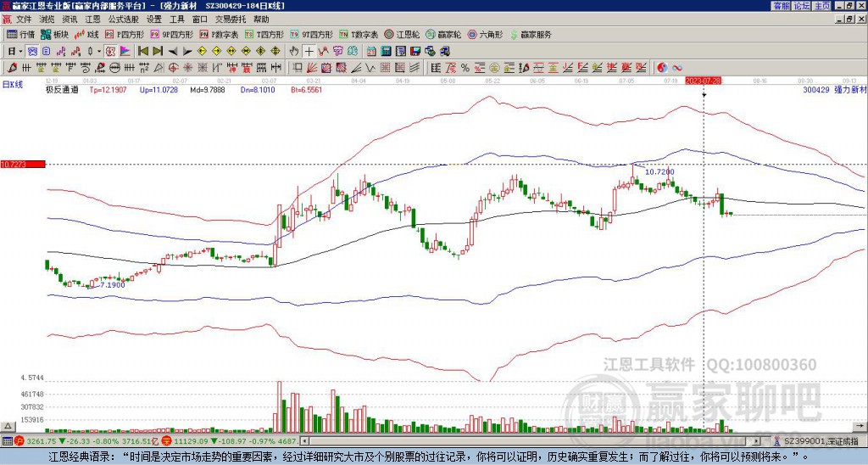Open 赢家服务 from the toolbar
Image resolution: width=868 pixels, height=465 pixels.
click(x=531, y=34)
